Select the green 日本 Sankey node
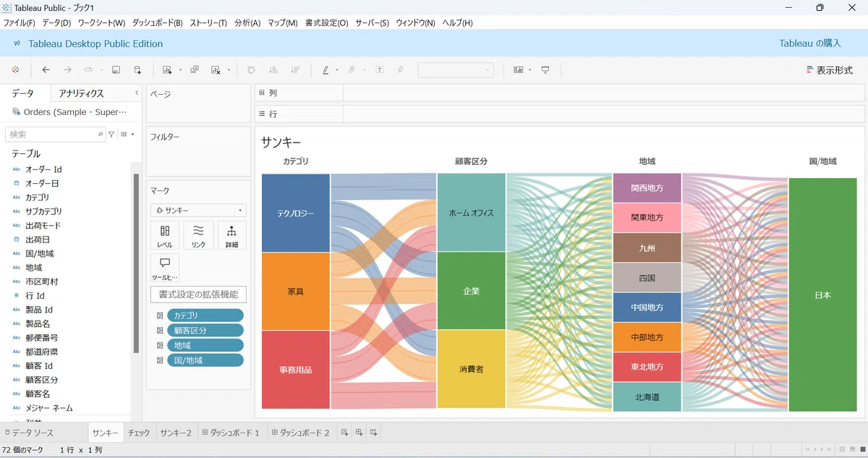 pyautogui.click(x=822, y=294)
